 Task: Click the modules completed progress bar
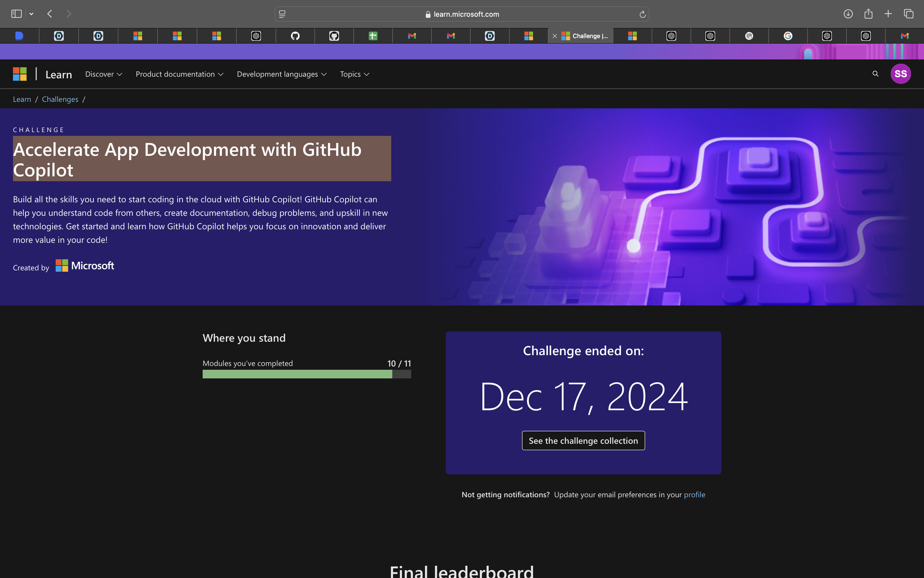307,374
